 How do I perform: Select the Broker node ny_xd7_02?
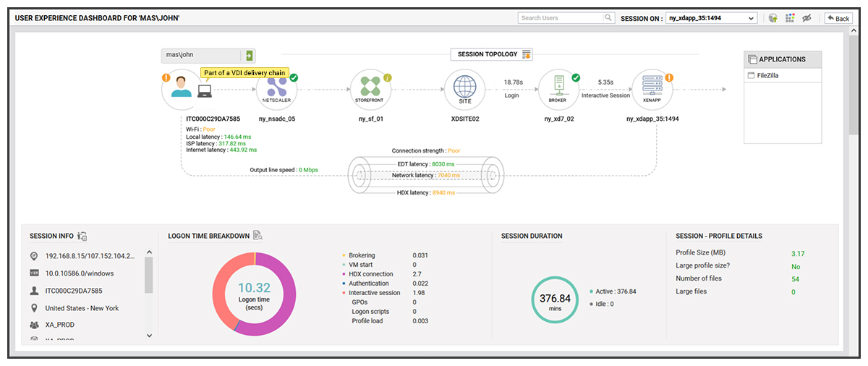pos(558,90)
